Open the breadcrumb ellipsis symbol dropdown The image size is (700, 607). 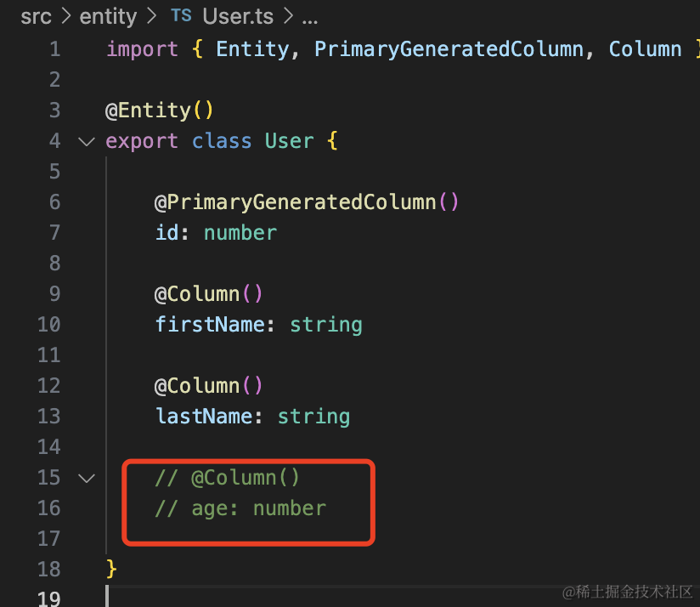(310, 16)
